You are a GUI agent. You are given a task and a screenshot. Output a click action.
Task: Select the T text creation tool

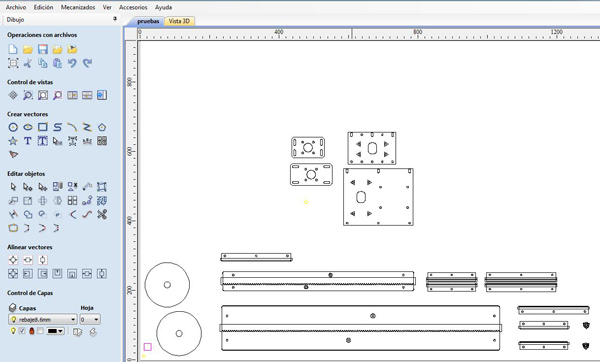tap(28, 141)
